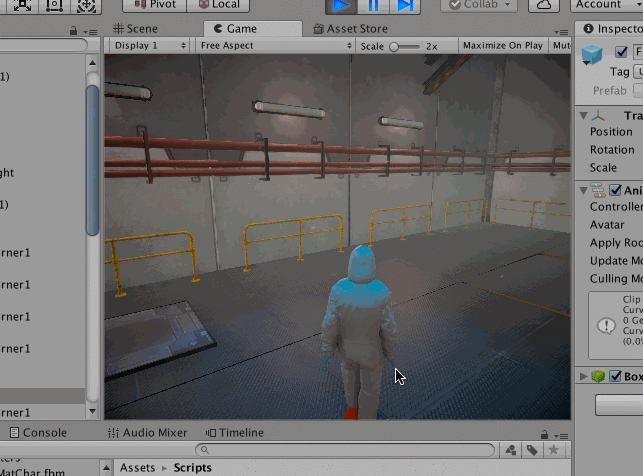
Task: Toggle the Local handle rotation button
Action: coord(219,5)
